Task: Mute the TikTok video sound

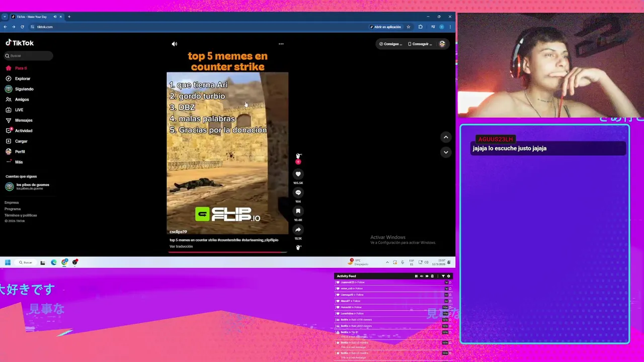Action: [x=175, y=44]
